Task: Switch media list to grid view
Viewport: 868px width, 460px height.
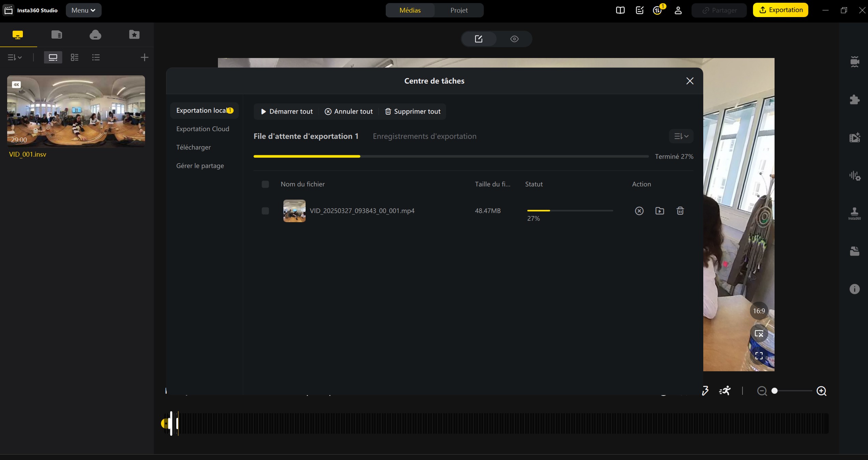Action: point(74,57)
